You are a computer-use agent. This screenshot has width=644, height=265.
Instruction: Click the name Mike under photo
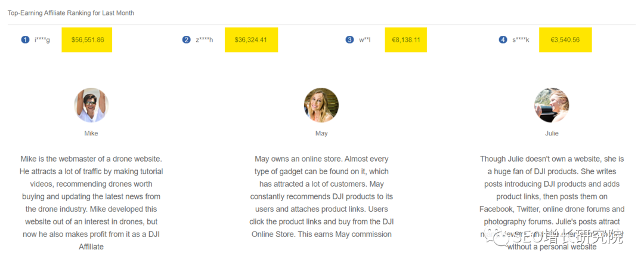91,133
